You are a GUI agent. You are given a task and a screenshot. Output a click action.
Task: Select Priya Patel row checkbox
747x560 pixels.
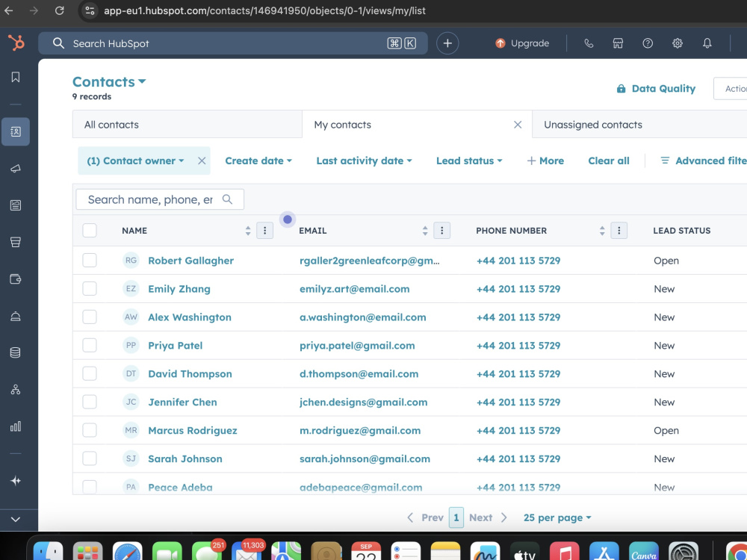click(90, 345)
